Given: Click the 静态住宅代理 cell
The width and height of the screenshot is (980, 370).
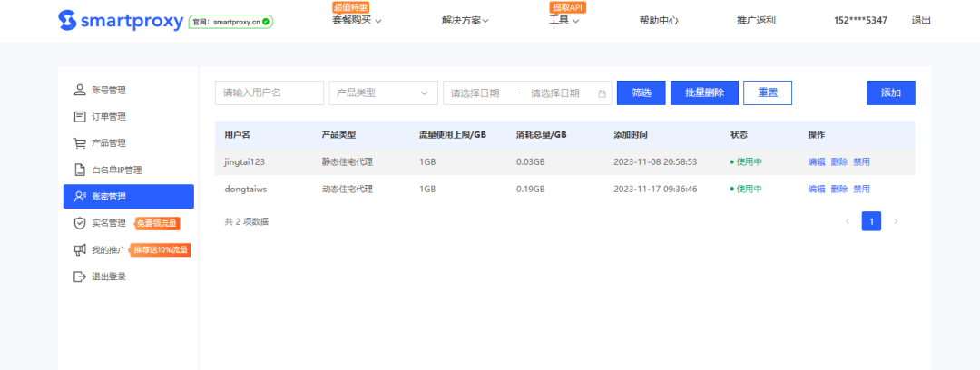Looking at the screenshot, I should point(347,161).
